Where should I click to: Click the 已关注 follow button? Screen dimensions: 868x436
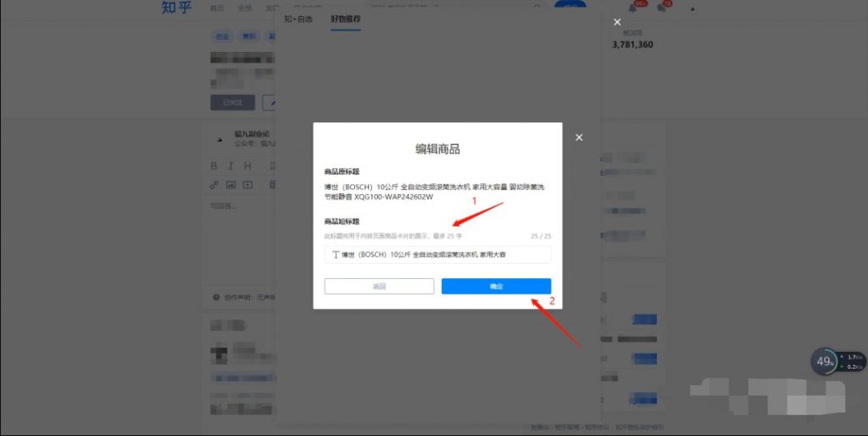(232, 103)
